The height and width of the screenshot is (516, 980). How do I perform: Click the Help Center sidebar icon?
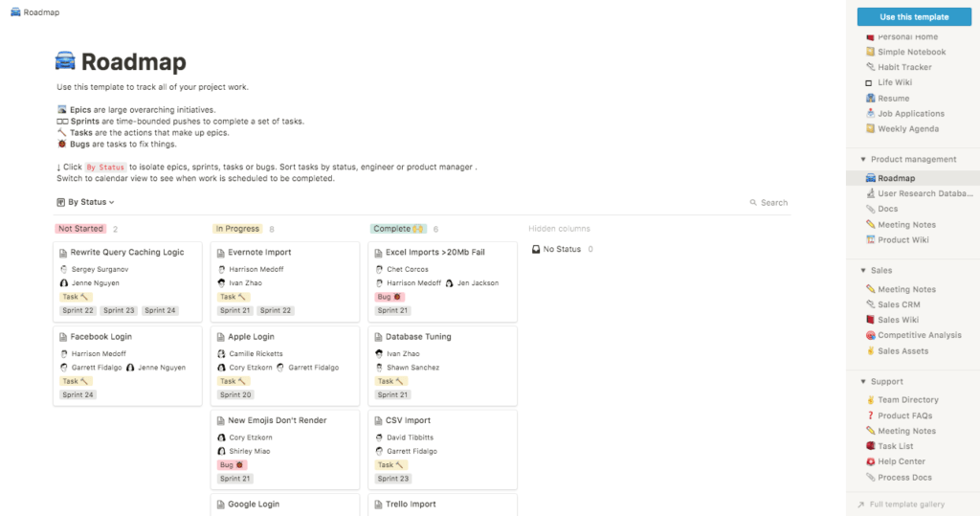870,461
